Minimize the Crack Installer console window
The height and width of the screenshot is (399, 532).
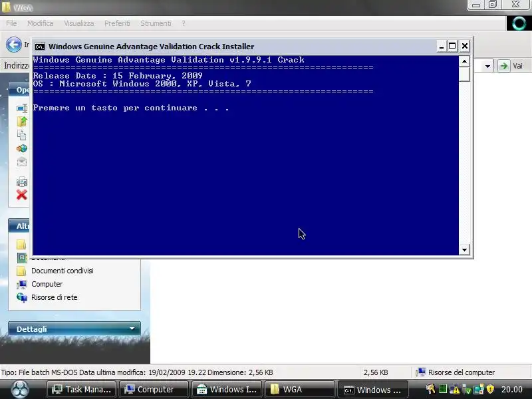[x=441, y=46]
